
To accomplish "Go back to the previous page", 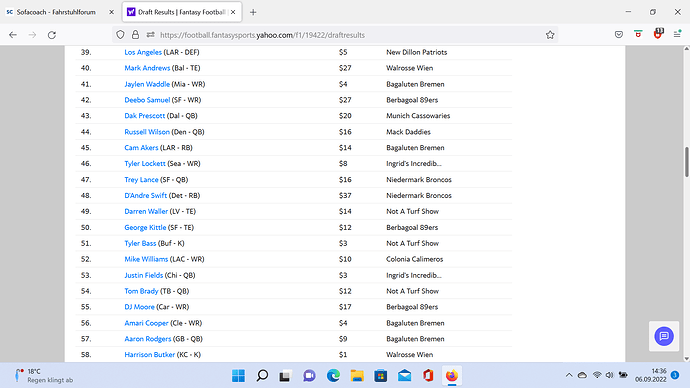I will [x=13, y=35].
